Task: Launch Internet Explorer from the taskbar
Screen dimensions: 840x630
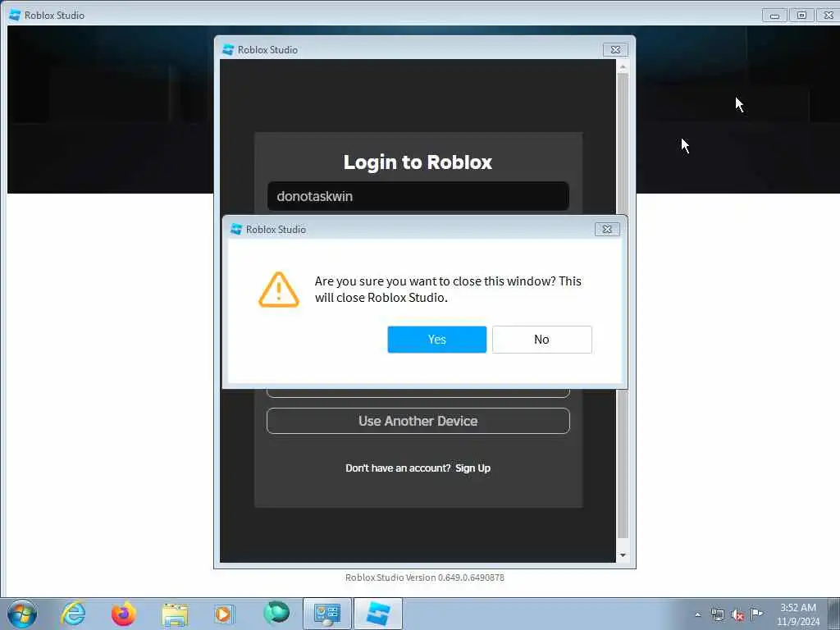Action: [73, 614]
